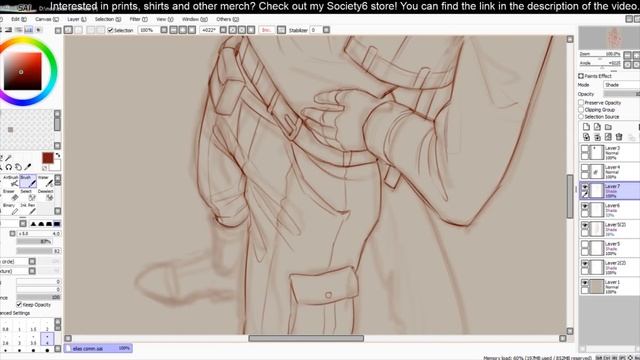Click the navigator zoom in button
640x360 pixels.
(636, 55)
